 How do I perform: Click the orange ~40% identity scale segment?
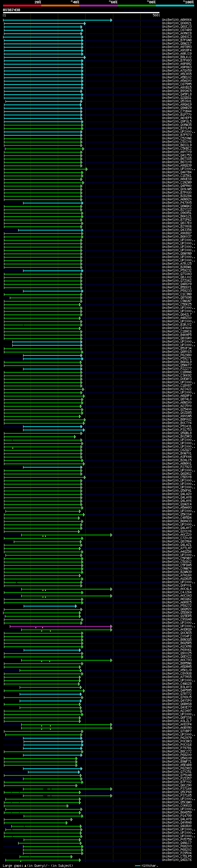60,6
